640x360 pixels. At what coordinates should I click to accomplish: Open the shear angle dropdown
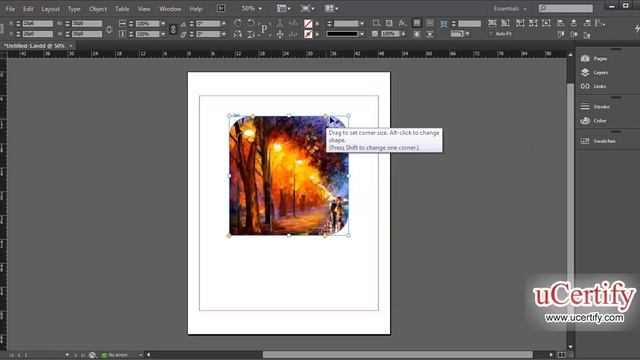[224, 34]
